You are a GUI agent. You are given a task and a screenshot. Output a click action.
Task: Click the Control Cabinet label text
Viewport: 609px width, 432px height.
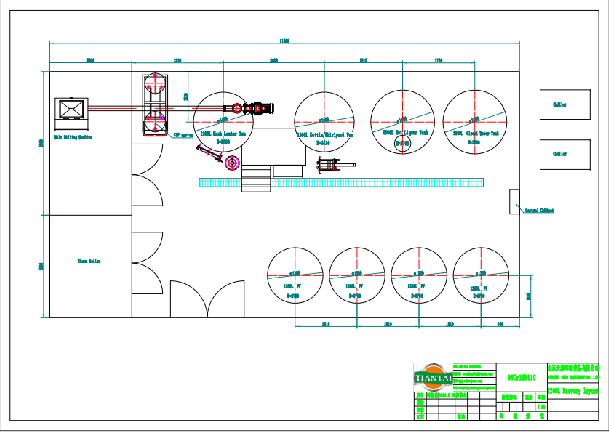[539, 211]
